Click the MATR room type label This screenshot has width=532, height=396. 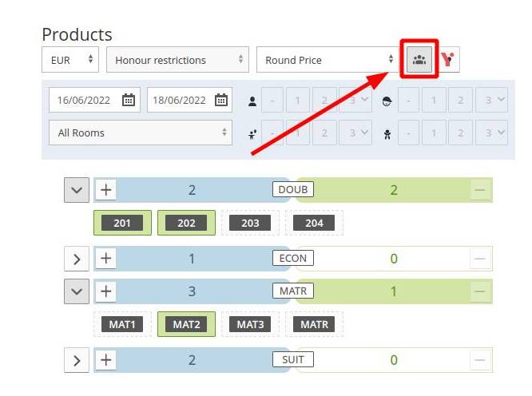tap(293, 291)
